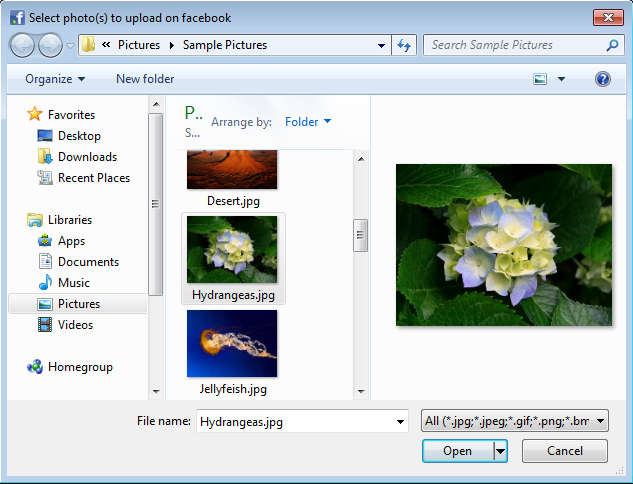Open Videos library in sidebar

(x=75, y=325)
